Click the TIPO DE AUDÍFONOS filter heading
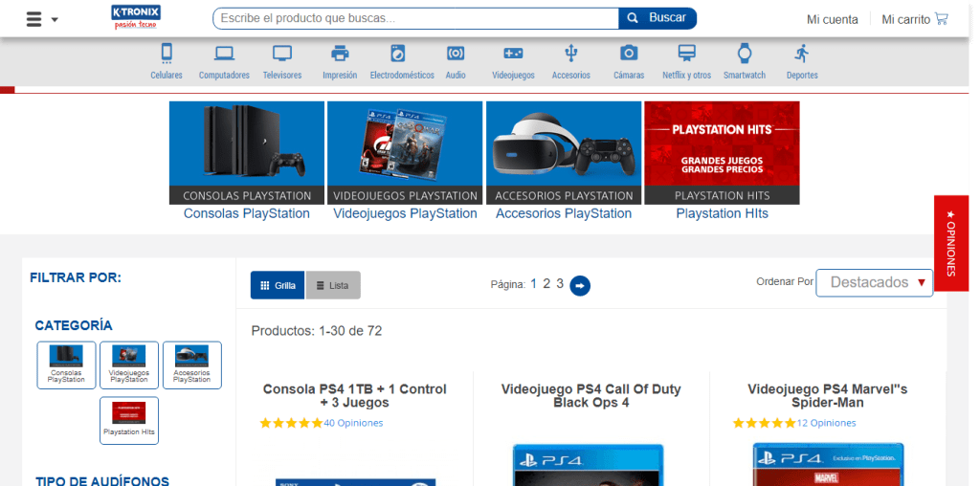The image size is (980, 486). pyautogui.click(x=101, y=481)
